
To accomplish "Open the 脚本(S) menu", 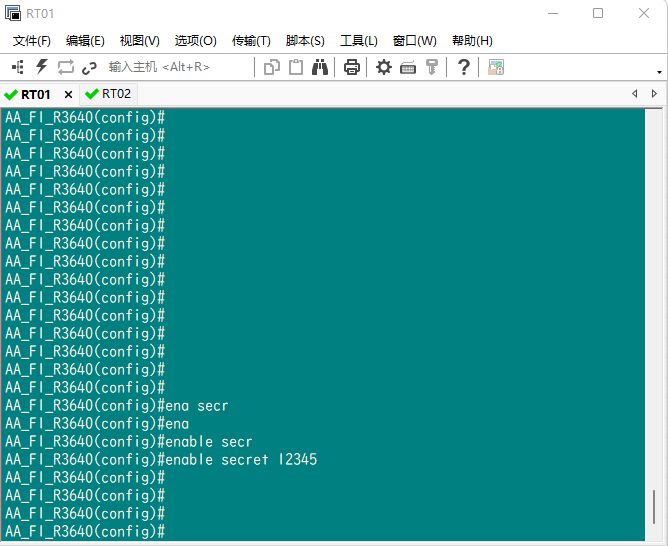I will (305, 41).
